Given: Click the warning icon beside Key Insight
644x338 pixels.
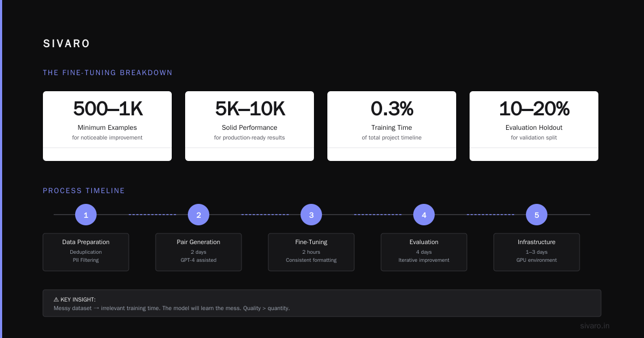Looking at the screenshot, I should tap(56, 299).
